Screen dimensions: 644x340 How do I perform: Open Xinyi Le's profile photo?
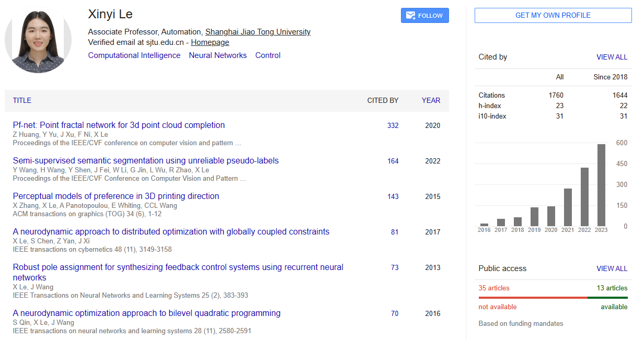(38, 40)
